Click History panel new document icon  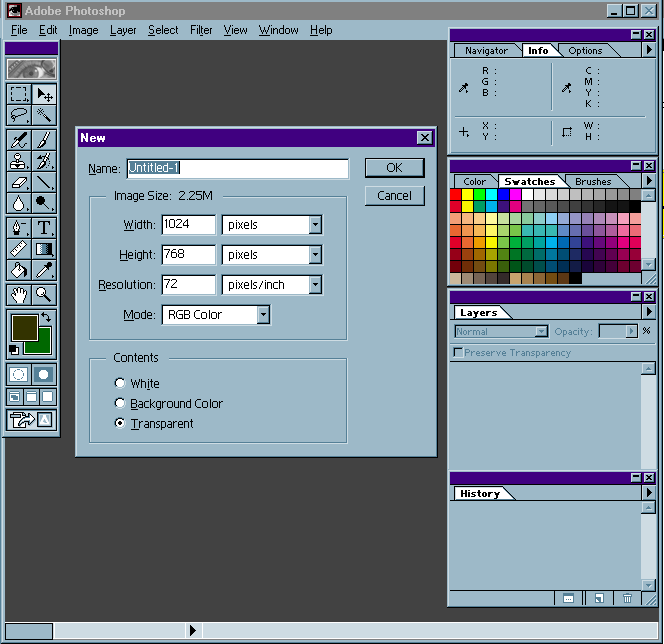[x=599, y=598]
